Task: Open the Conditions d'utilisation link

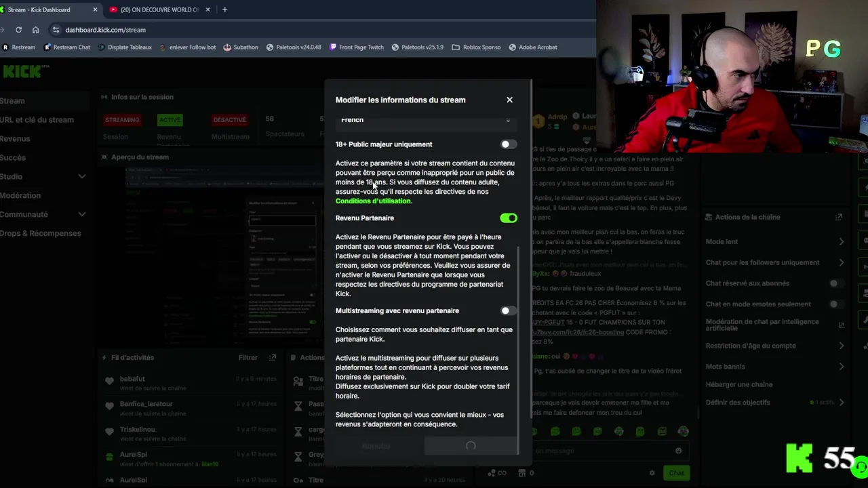Action: [x=373, y=201]
